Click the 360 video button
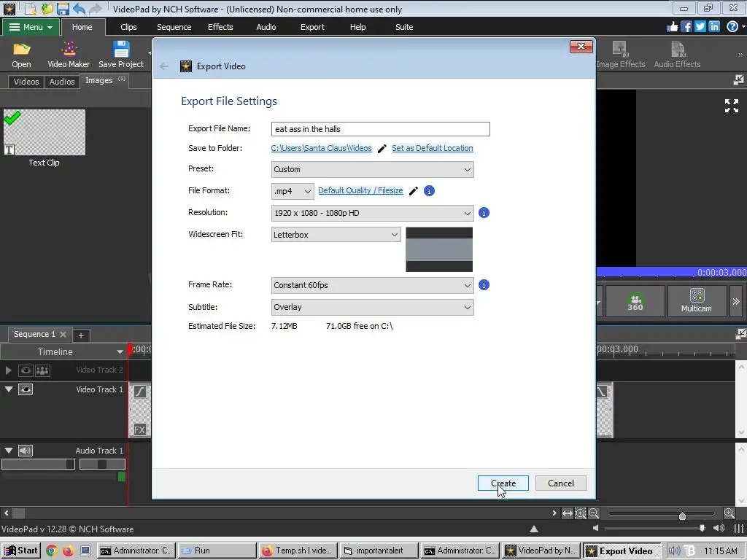The width and height of the screenshot is (747, 560). pyautogui.click(x=635, y=301)
